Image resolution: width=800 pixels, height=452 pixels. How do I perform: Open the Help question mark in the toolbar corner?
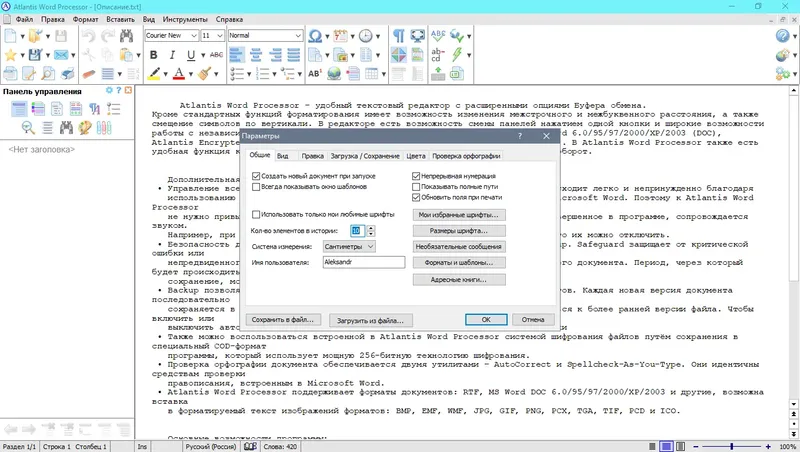(782, 36)
